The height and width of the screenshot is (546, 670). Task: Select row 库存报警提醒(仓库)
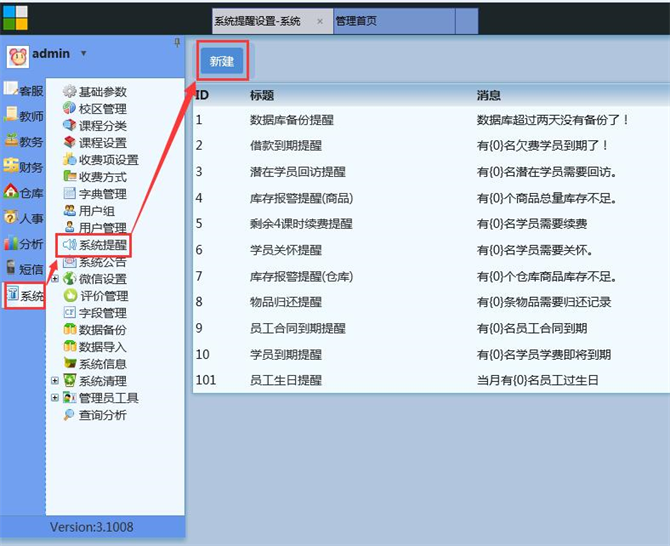(x=431, y=276)
